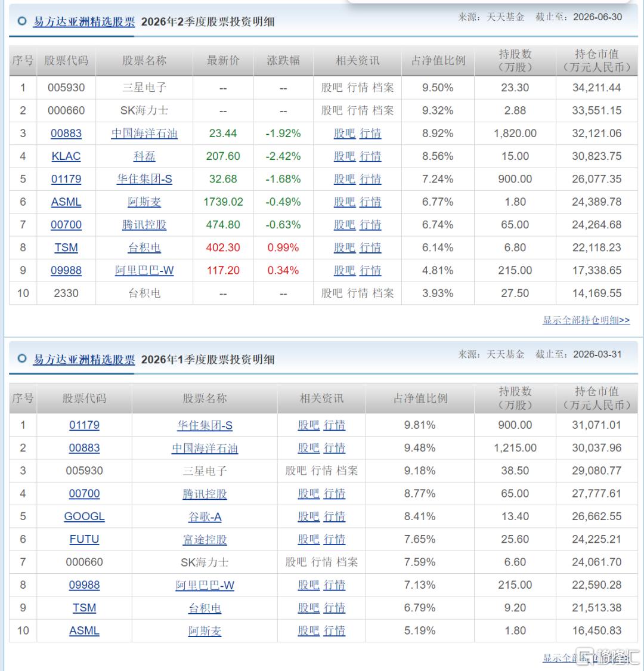Click date 2026-03-31
Image resolution: width=644 pixels, height=671 pixels.
(x=597, y=354)
